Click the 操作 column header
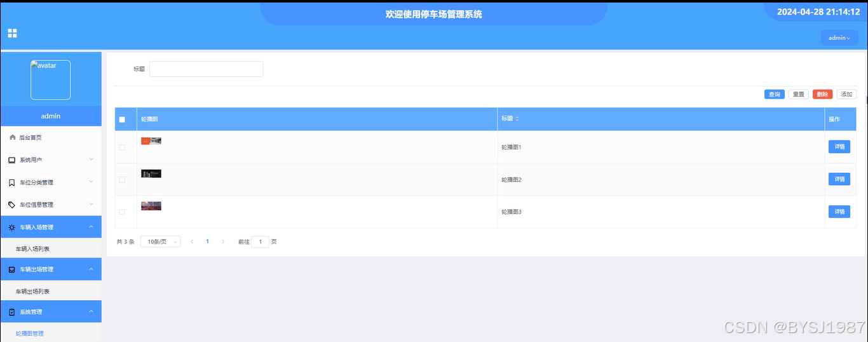 tap(841, 120)
